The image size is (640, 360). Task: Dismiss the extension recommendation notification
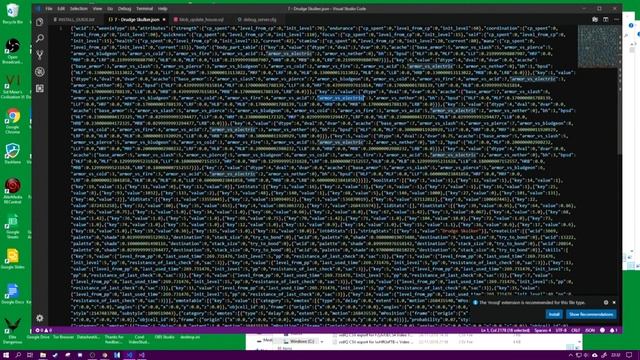pyautogui.click(x=614, y=302)
